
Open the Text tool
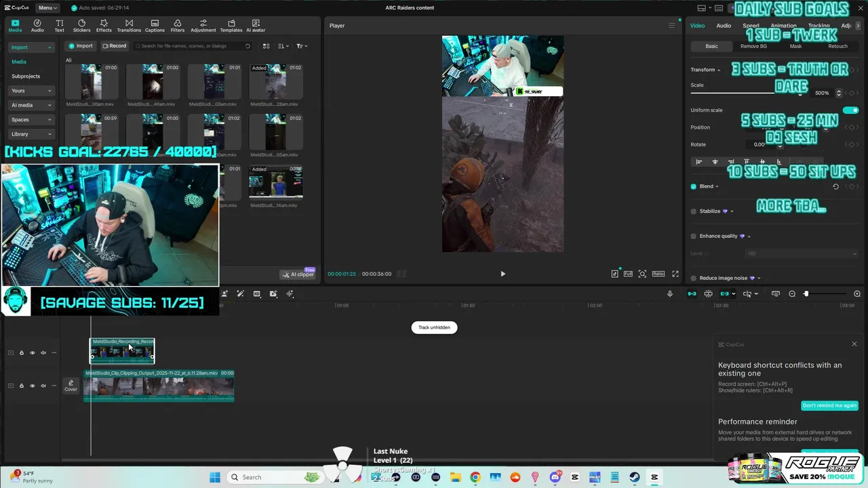point(59,26)
